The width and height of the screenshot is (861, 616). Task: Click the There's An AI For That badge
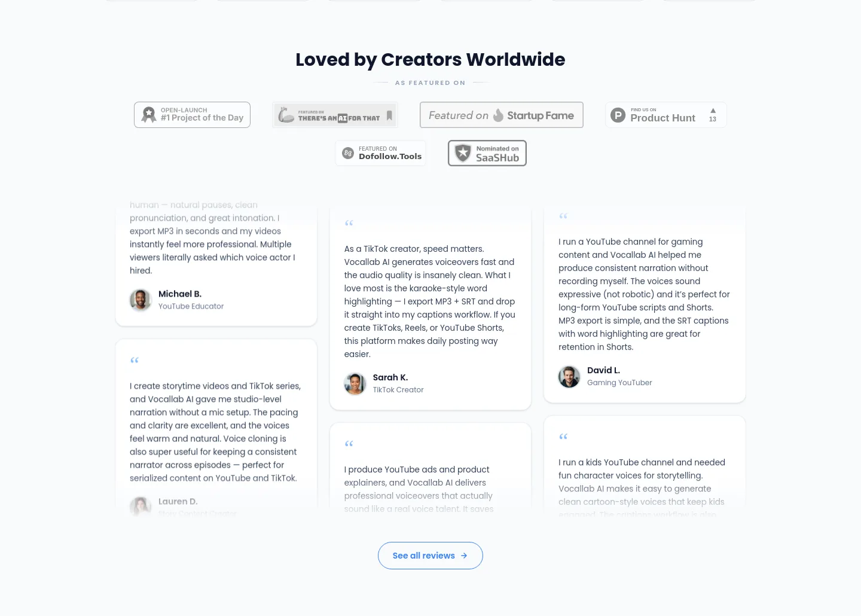(x=335, y=115)
